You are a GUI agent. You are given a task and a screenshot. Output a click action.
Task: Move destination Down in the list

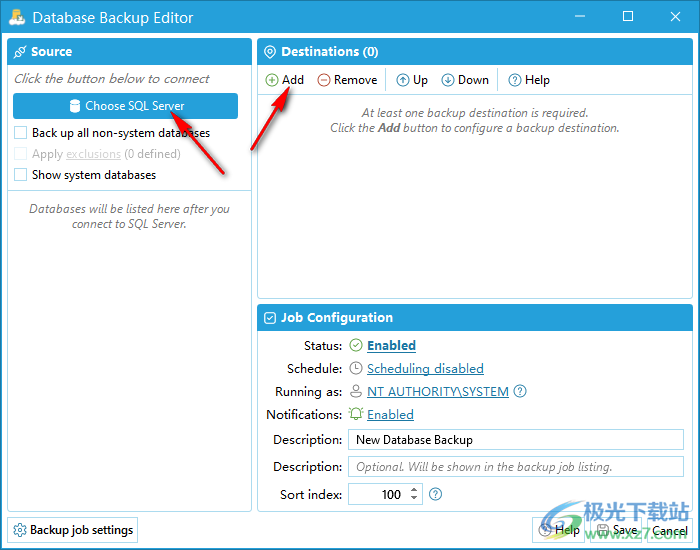point(465,80)
